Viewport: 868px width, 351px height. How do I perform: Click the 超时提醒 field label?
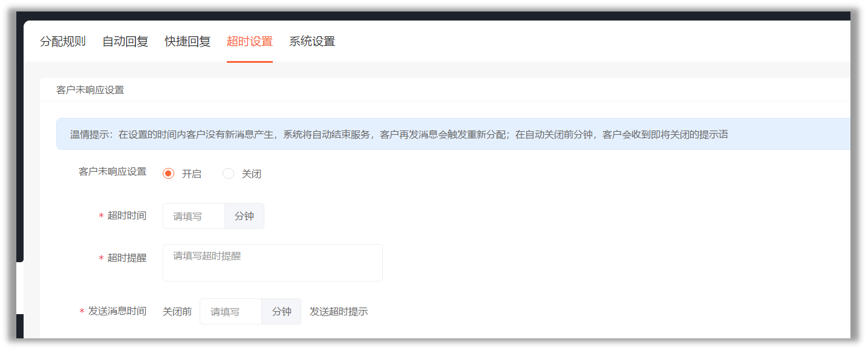point(127,258)
